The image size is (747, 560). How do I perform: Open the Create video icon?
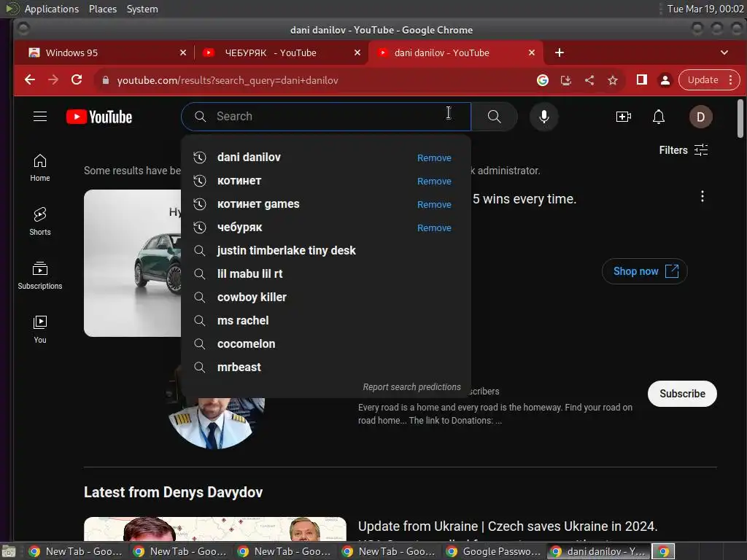(x=623, y=117)
